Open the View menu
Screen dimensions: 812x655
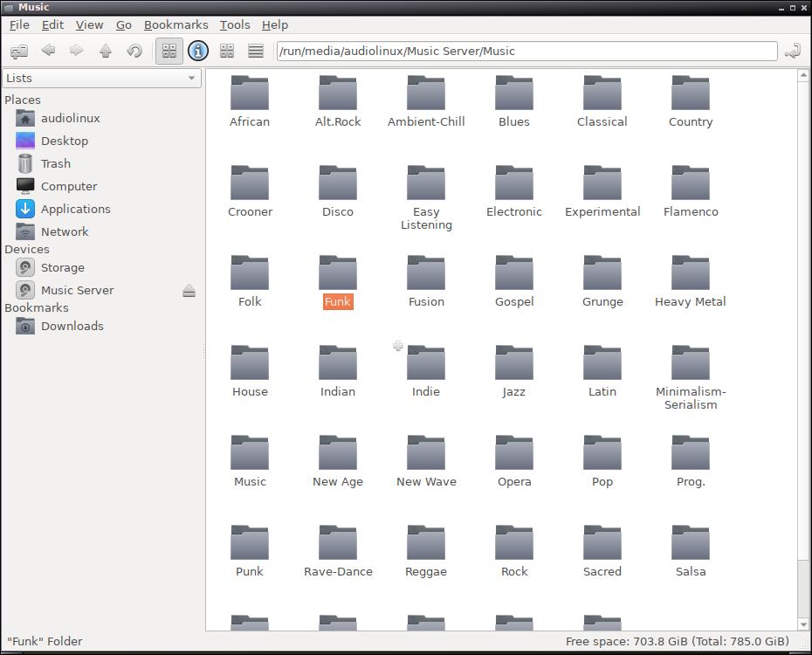89,24
